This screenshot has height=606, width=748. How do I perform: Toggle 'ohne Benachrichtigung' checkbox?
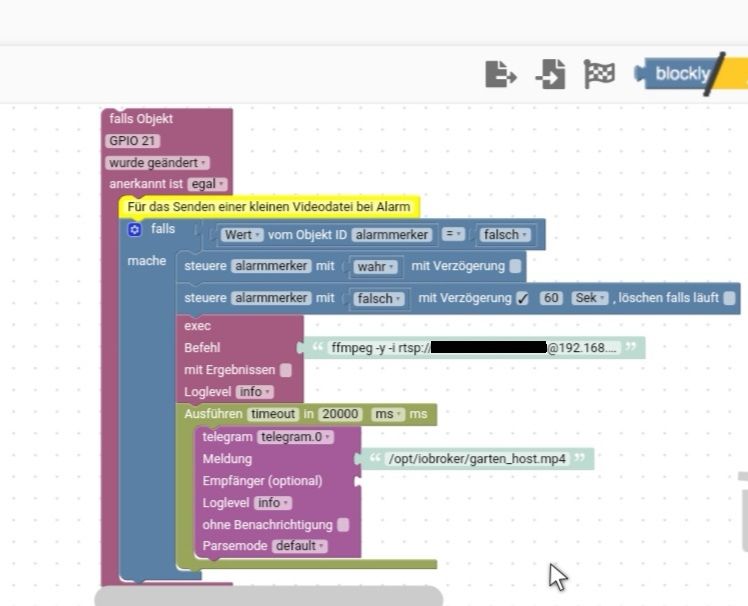click(x=343, y=525)
